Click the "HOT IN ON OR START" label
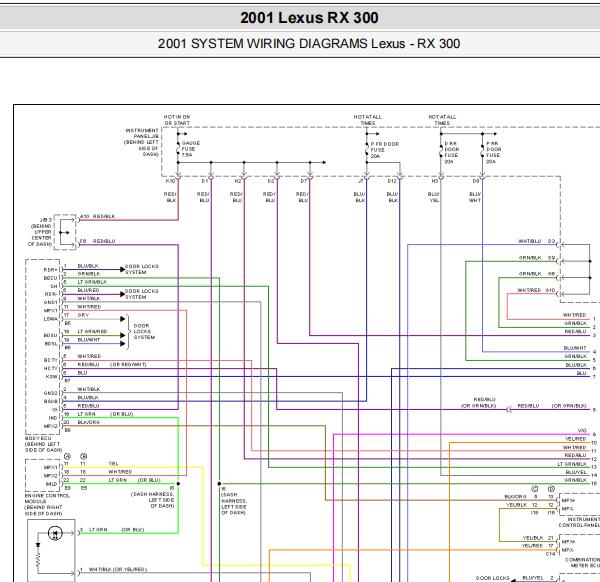The image size is (600, 582). pos(177,120)
